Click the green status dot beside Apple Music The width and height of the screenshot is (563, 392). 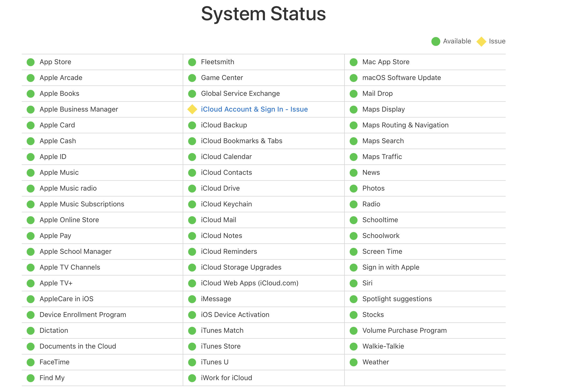(31, 173)
